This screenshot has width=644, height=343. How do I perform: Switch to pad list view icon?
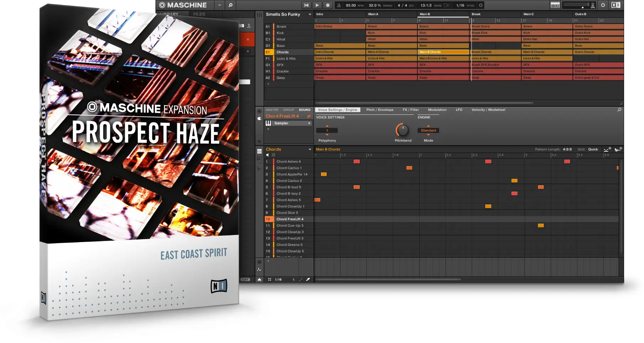(x=259, y=151)
